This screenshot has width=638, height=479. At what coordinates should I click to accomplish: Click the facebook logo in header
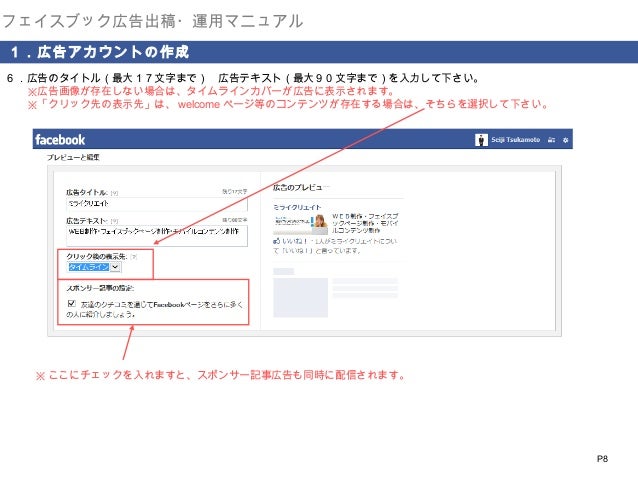point(60,140)
